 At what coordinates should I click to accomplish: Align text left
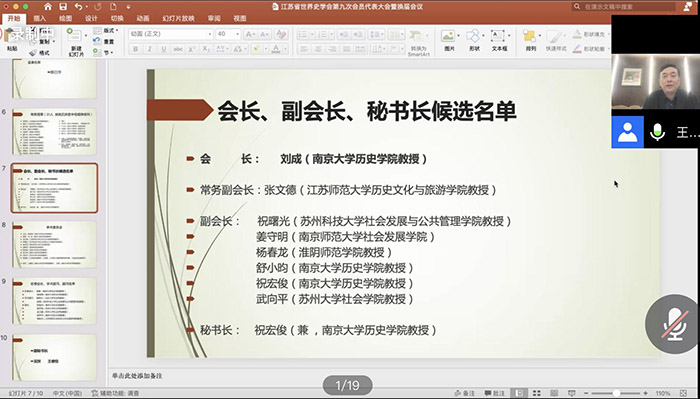point(304,49)
